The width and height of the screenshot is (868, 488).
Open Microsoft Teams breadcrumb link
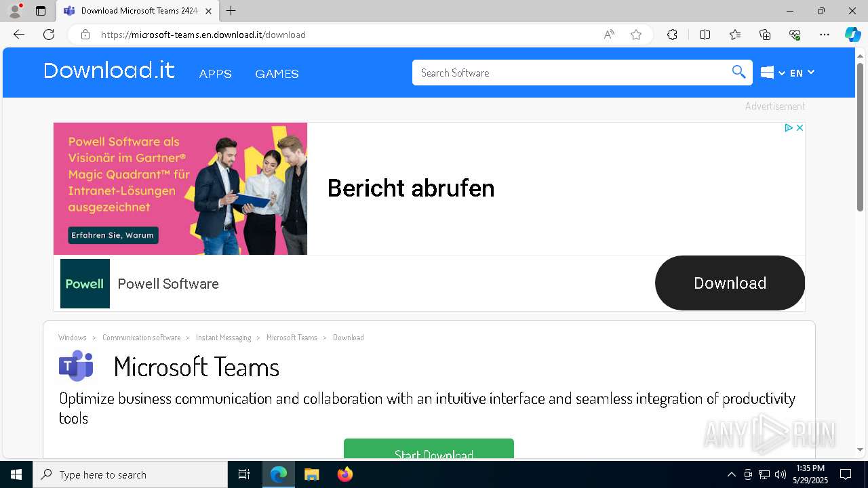point(292,338)
